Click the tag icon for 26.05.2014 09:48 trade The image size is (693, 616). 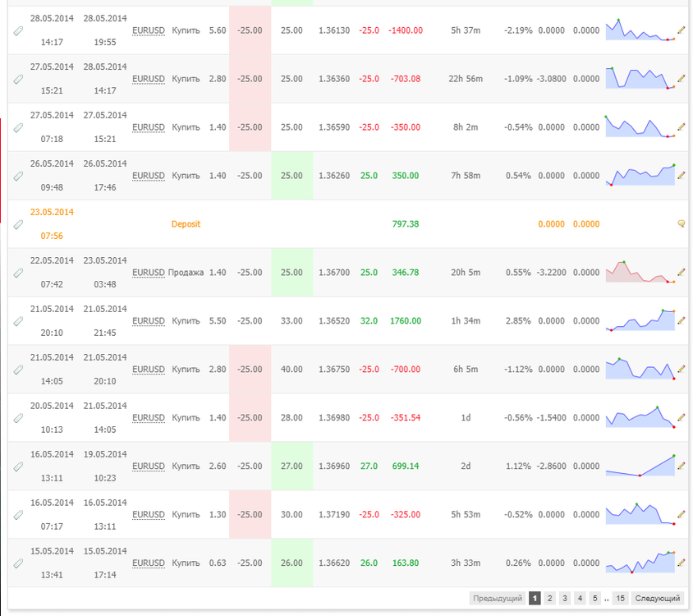18,177
